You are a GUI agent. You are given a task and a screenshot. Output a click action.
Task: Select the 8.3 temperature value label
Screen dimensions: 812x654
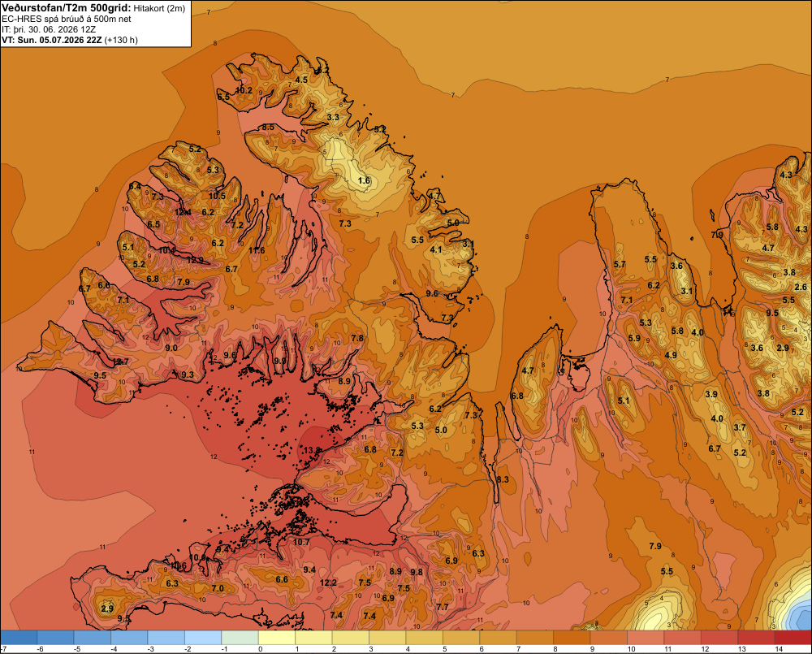point(503,479)
